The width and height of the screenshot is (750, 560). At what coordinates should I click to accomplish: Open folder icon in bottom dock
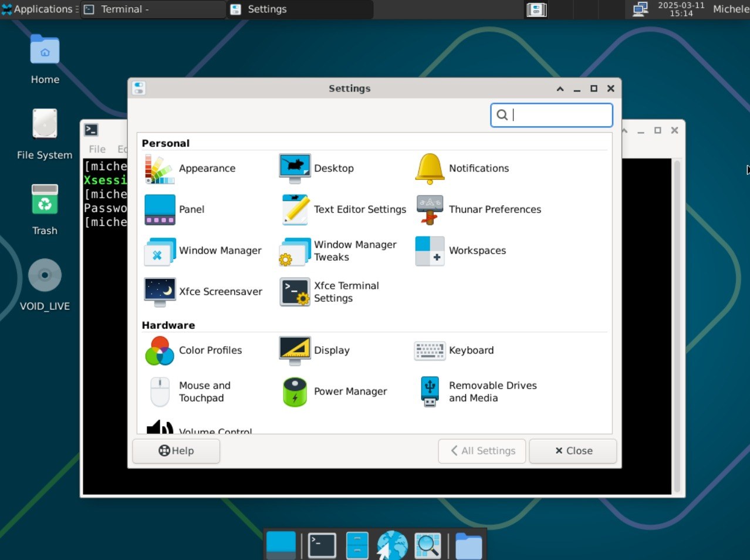(x=468, y=545)
